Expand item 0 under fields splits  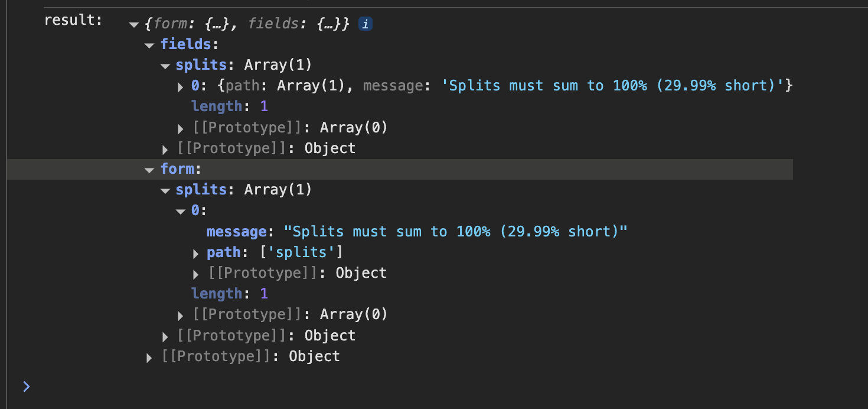[181, 87]
